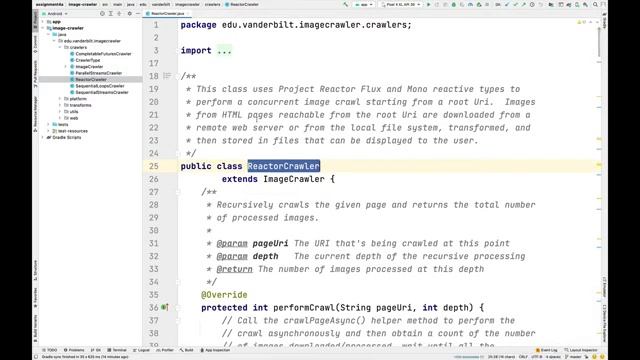This screenshot has width=640, height=360.
Task: Toggle the Structure side panel button
Action: (36, 270)
